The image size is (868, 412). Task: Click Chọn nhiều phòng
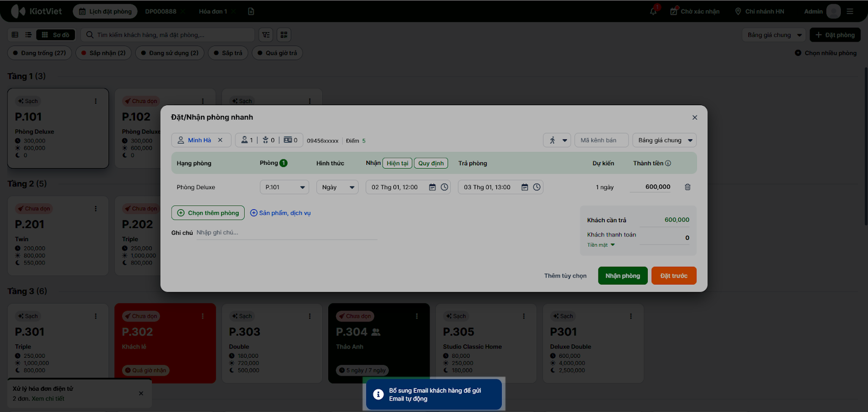click(x=826, y=53)
